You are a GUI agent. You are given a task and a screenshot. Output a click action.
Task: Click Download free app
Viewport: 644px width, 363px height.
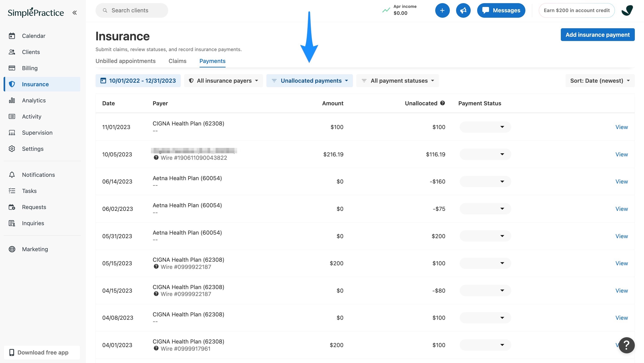tap(42, 352)
